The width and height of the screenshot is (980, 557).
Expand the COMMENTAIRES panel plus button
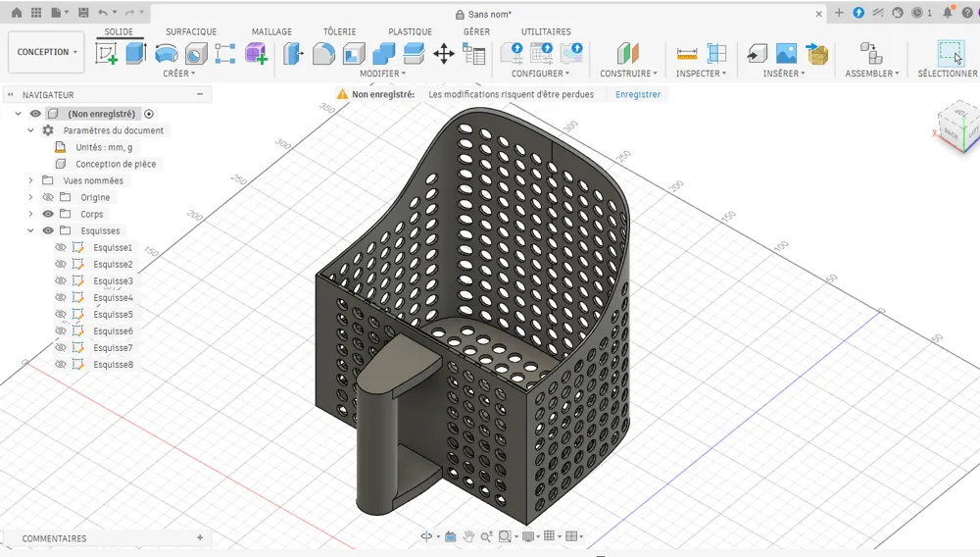[200, 537]
